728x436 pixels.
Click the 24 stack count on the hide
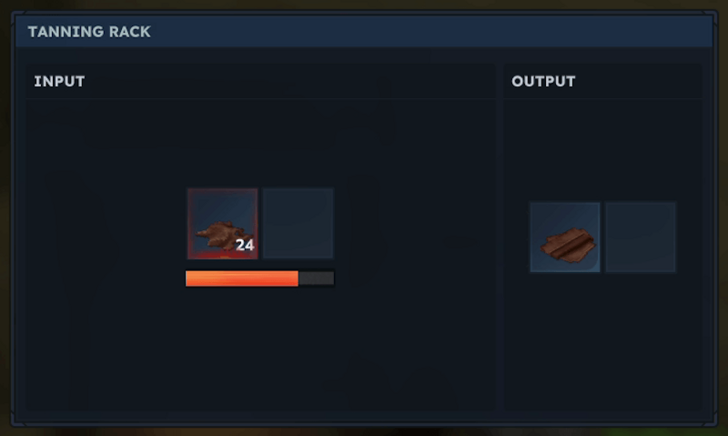245,245
